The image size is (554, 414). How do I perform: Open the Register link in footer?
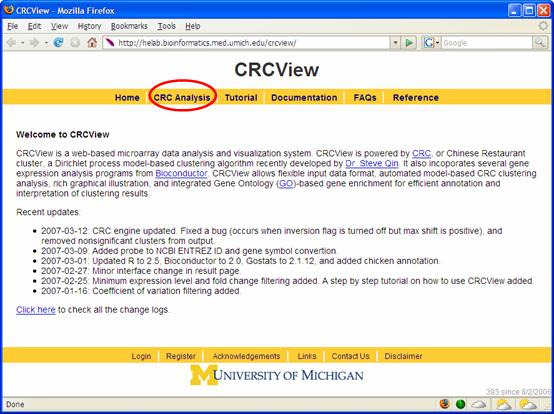coord(181,356)
